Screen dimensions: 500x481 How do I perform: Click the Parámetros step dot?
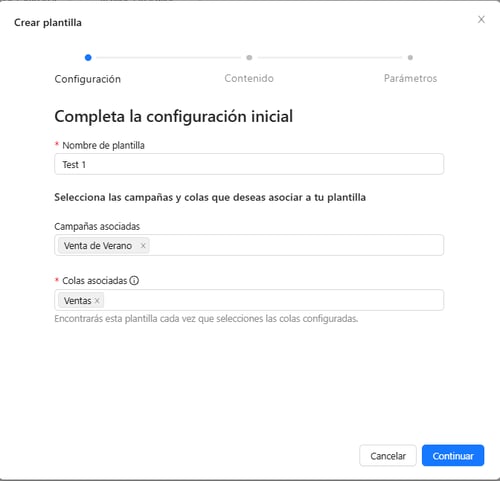click(x=410, y=58)
